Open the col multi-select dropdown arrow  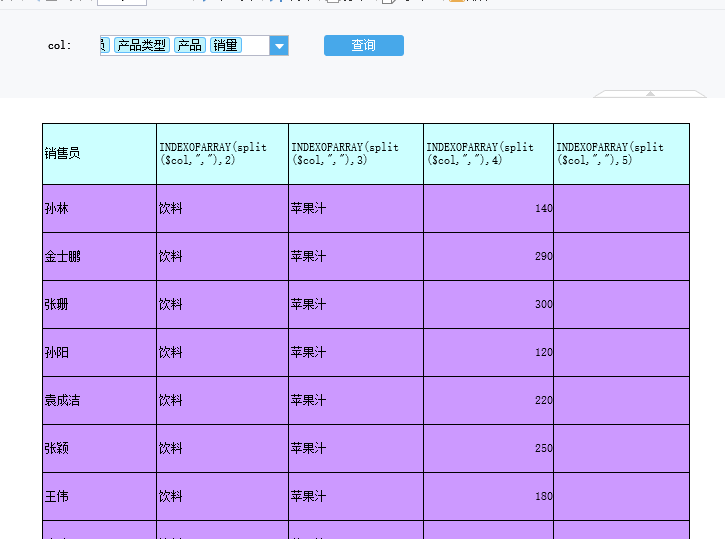pos(279,46)
